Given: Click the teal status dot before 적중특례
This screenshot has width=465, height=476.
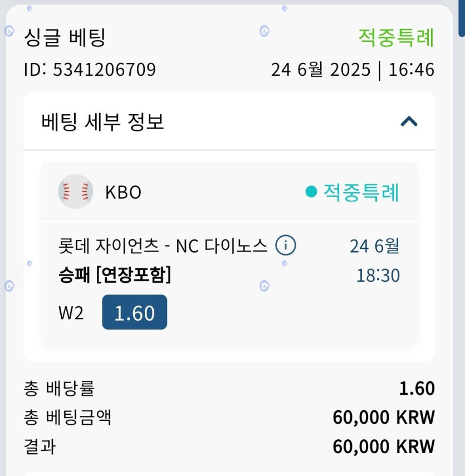Looking at the screenshot, I should coord(311,192).
